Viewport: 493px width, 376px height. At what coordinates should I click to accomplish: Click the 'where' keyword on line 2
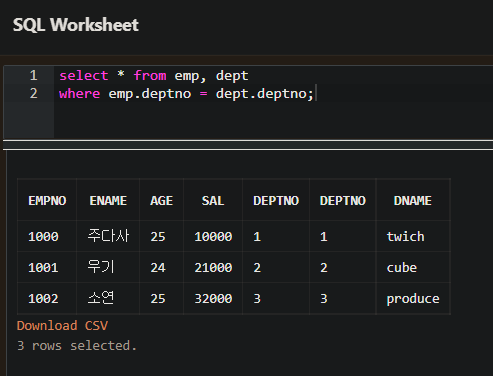[80, 94]
